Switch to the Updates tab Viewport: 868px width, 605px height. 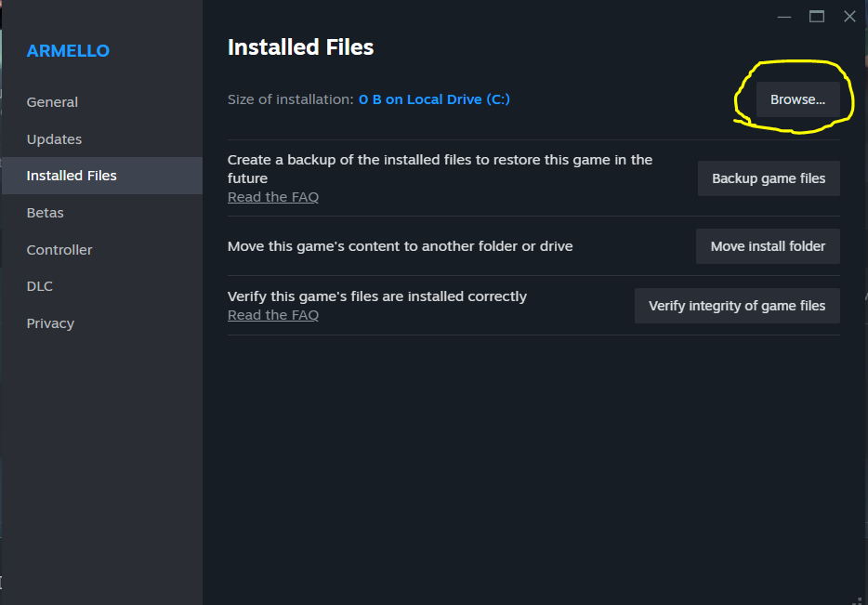pyautogui.click(x=102, y=138)
